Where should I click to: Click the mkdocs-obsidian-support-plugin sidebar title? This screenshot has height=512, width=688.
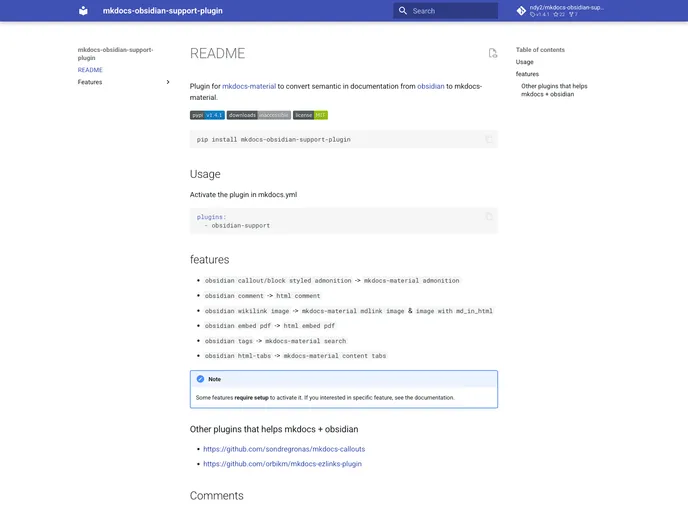tap(115, 54)
